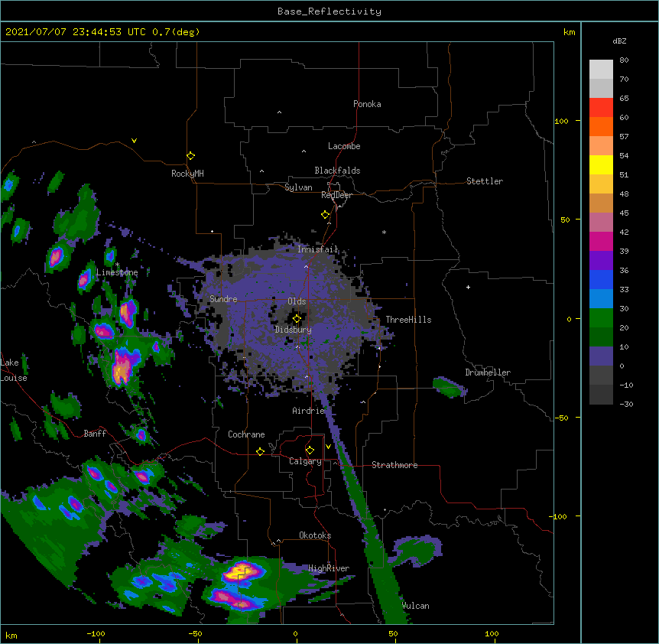Select the magenta 39–42 dBZ legend swatch
The height and width of the screenshot is (644, 659).
coord(601,241)
